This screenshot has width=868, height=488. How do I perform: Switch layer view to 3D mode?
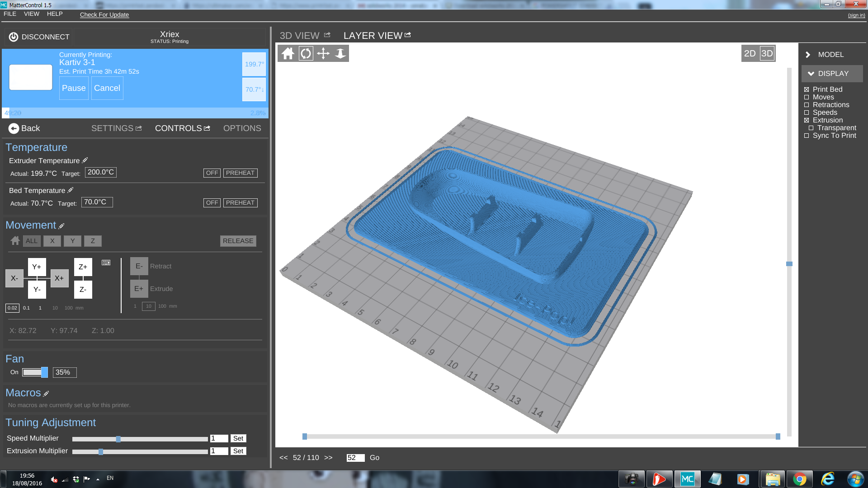[x=767, y=53]
